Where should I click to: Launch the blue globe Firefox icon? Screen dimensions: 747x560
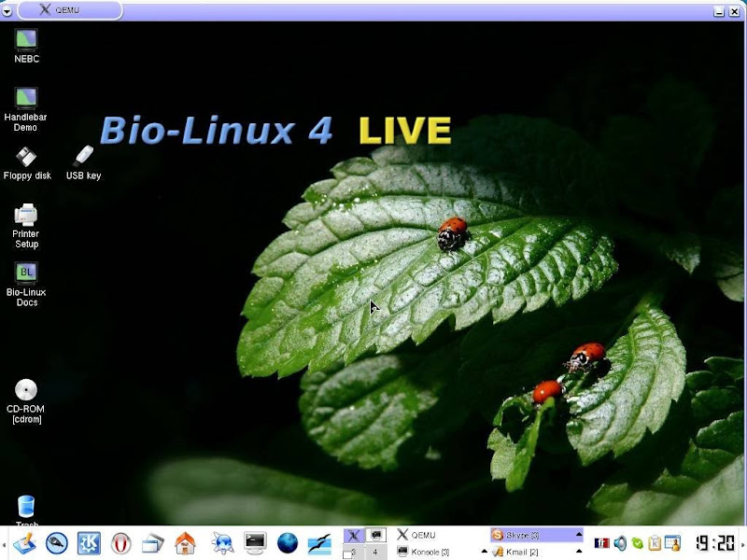point(288,543)
